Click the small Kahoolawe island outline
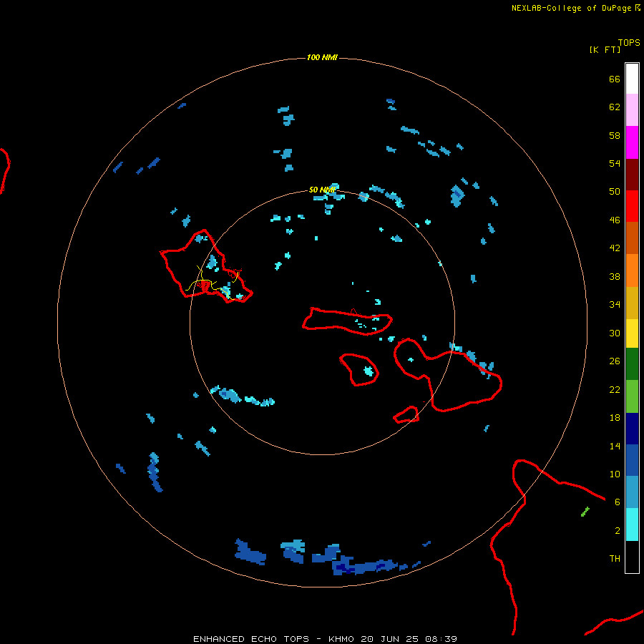Image resolution: width=644 pixels, height=644 pixels. click(x=406, y=414)
